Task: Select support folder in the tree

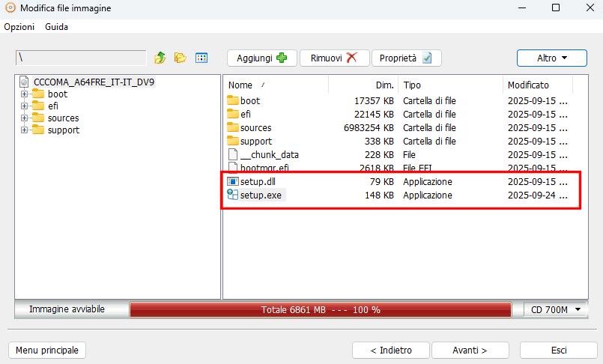Action: pyautogui.click(x=64, y=130)
